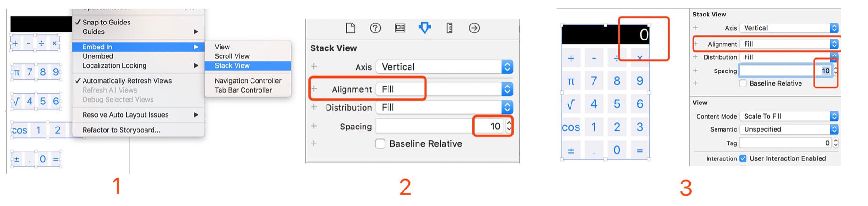Viewport: 868px width, 206px height.
Task: Open the Axis Vertical dropdown in middle panel
Action: (x=444, y=67)
